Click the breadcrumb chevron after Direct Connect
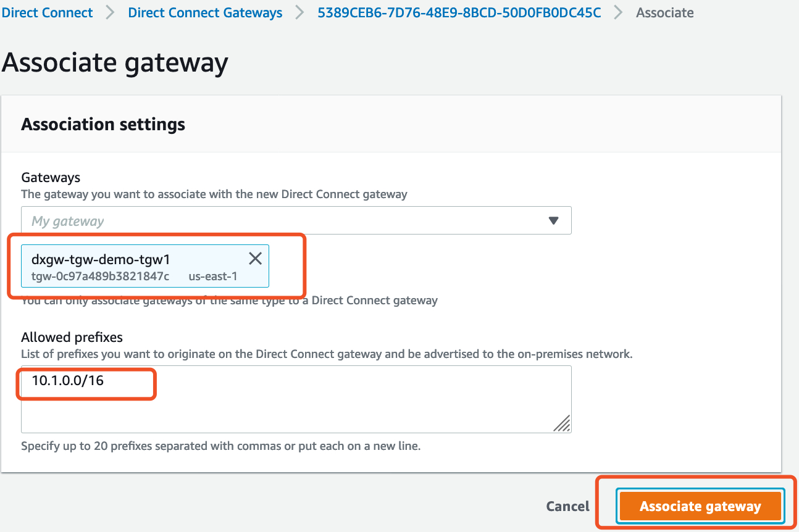 111,12
